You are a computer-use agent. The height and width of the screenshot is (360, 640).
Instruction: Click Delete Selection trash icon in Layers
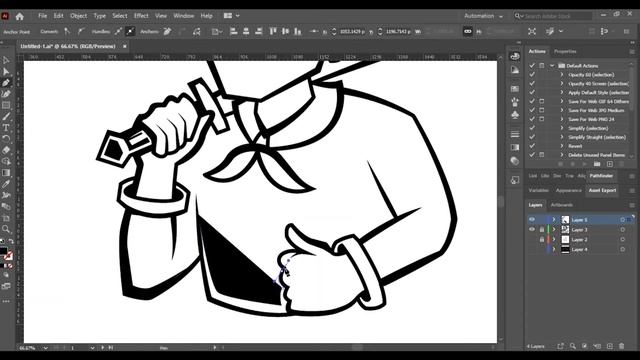point(622,346)
